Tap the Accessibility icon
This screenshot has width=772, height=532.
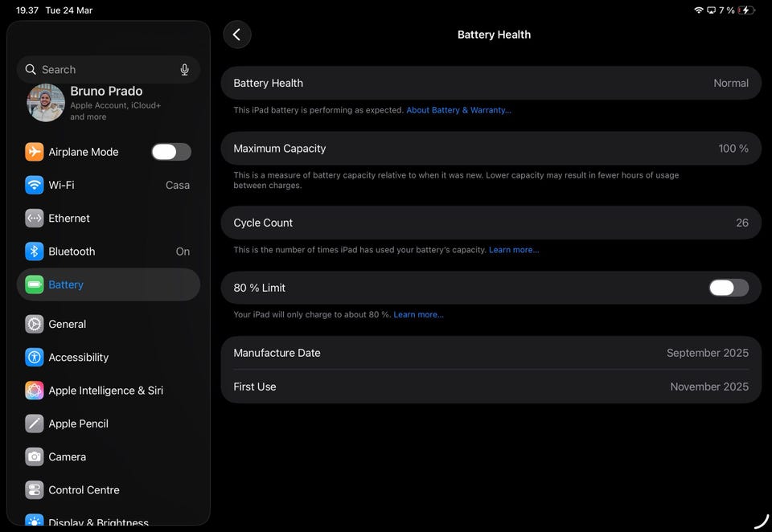click(x=34, y=358)
